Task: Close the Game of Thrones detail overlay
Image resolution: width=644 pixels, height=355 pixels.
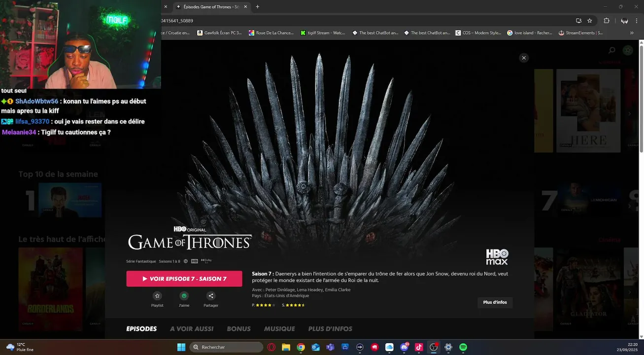Action: 524,58
